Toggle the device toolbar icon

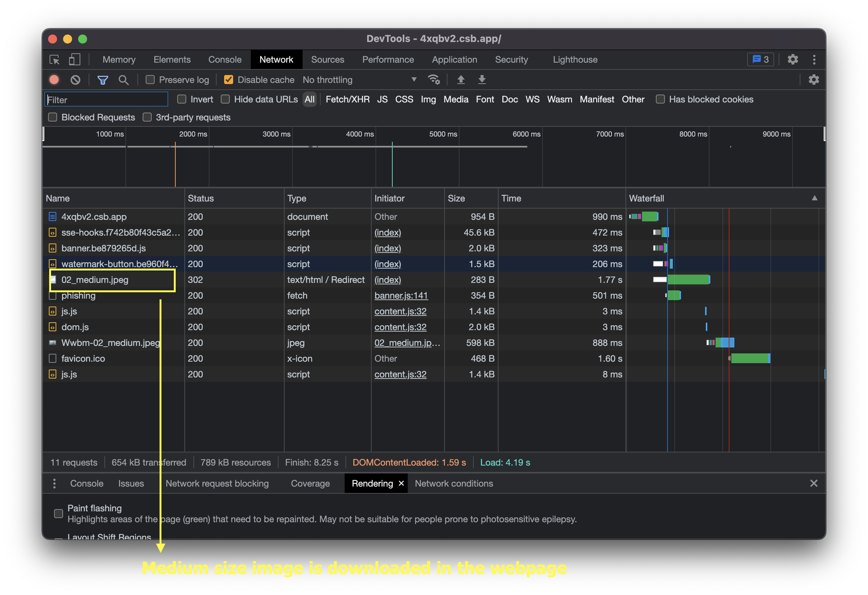(x=74, y=60)
